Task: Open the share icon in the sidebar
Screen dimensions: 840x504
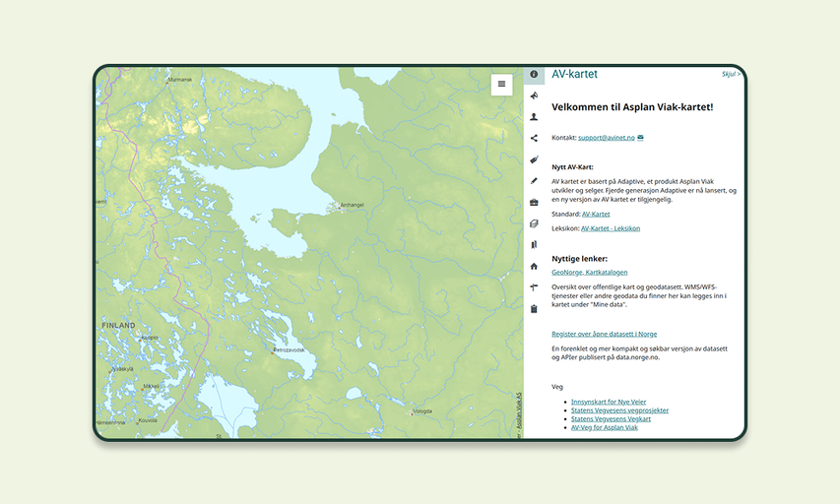Action: tap(534, 139)
